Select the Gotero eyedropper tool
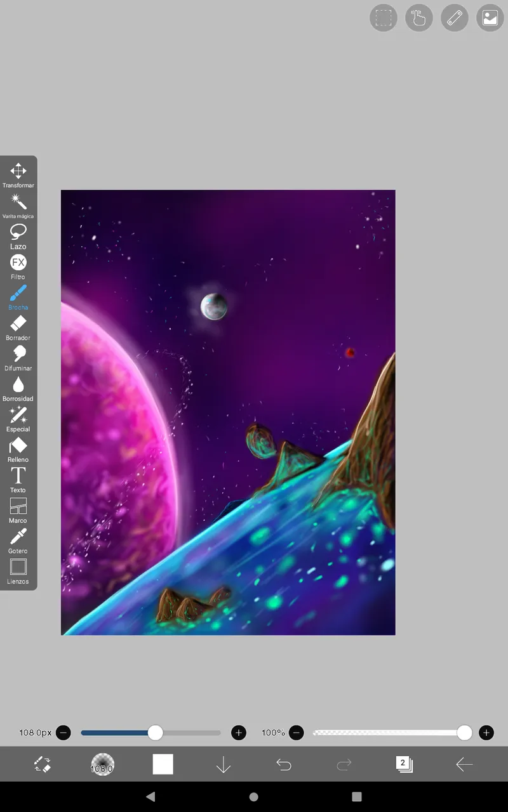 (x=18, y=541)
